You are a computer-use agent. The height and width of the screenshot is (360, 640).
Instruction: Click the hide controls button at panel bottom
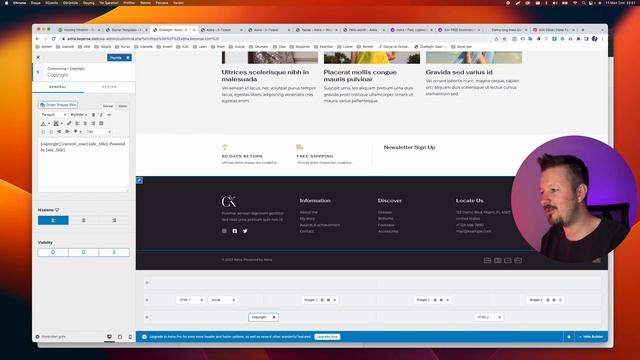coord(51,337)
